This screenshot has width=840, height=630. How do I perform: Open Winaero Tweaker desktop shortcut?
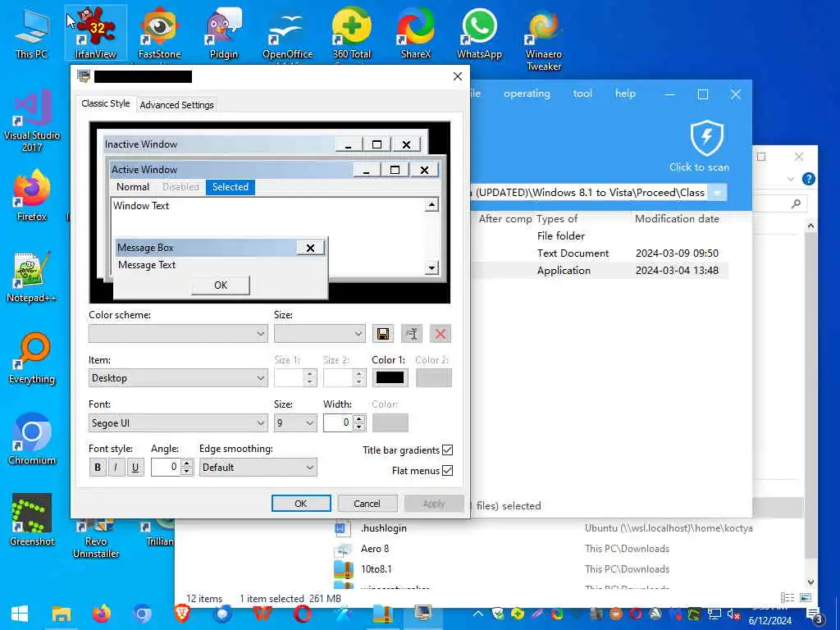544,39
